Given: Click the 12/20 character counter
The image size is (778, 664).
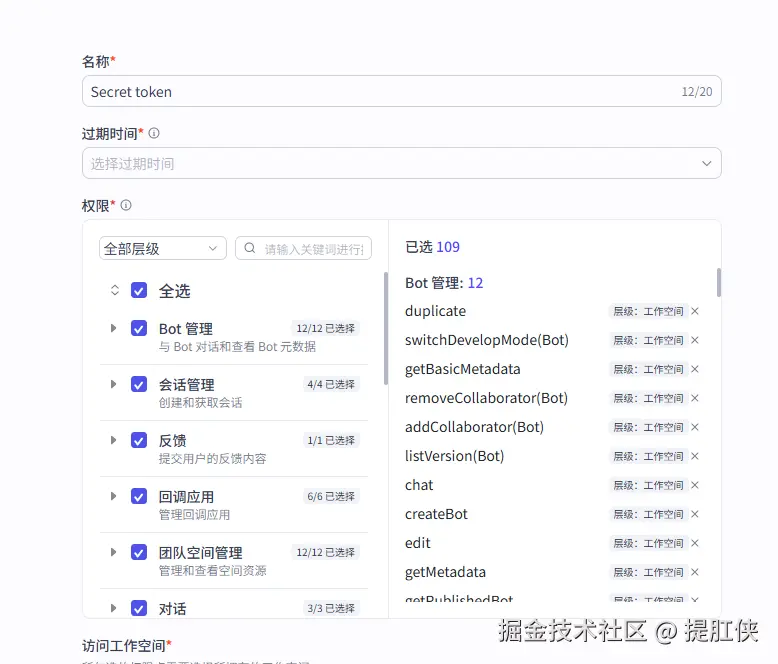Looking at the screenshot, I should [x=697, y=92].
